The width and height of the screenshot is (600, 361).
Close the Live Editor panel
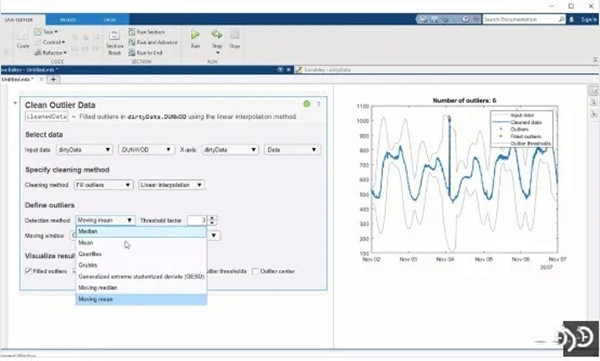(x=289, y=70)
